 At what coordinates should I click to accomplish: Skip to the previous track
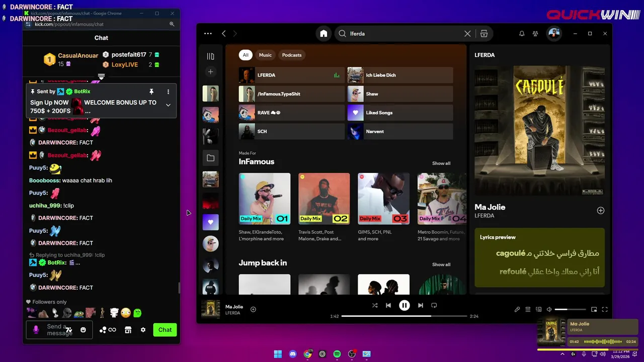388,305
